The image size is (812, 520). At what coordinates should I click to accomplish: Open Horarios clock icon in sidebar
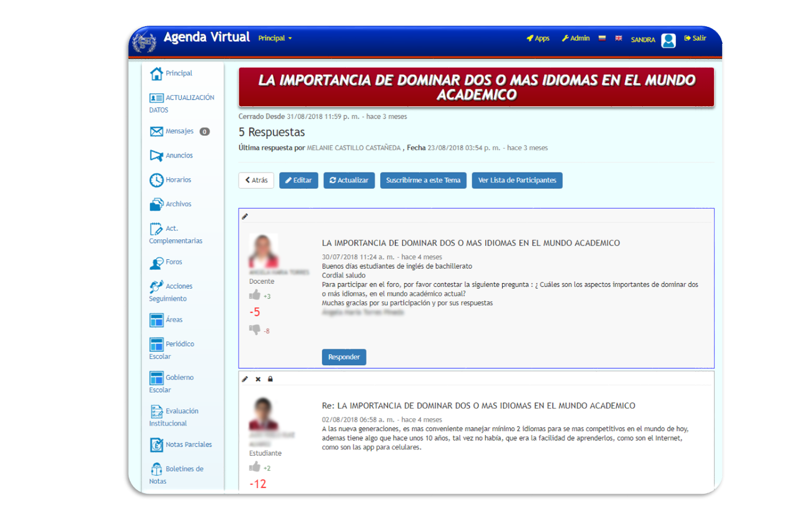coord(156,180)
